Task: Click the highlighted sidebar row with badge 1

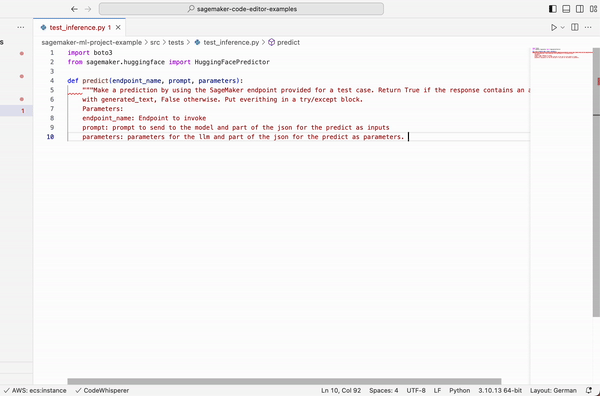Action: 16,111
